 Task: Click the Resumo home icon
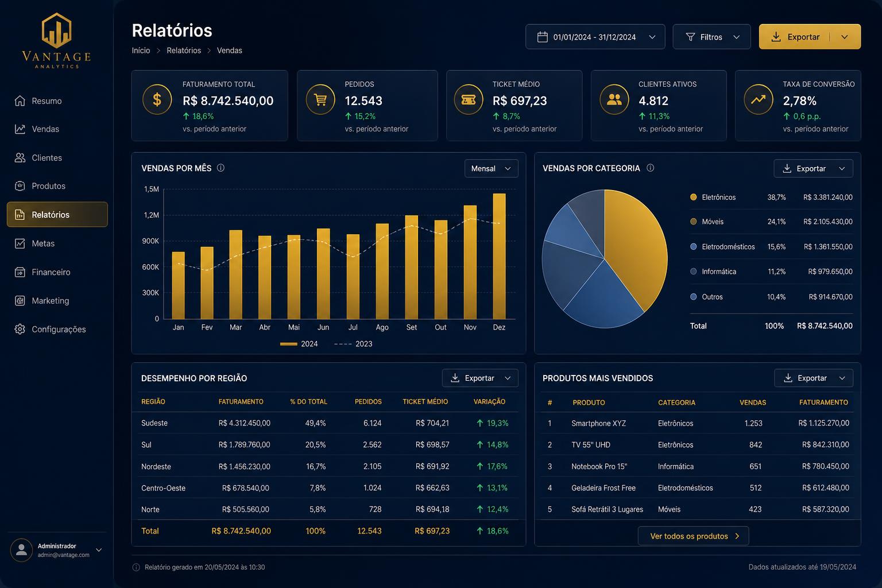tap(20, 101)
